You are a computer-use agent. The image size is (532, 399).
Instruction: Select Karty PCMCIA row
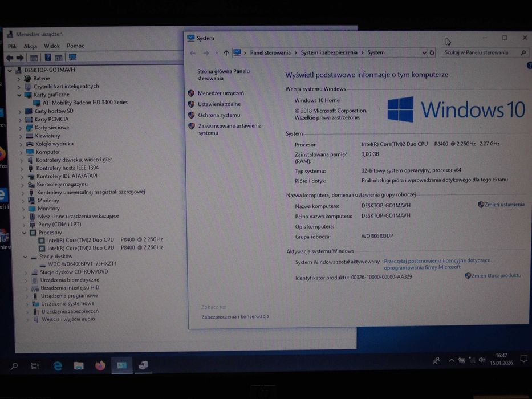pyautogui.click(x=51, y=119)
